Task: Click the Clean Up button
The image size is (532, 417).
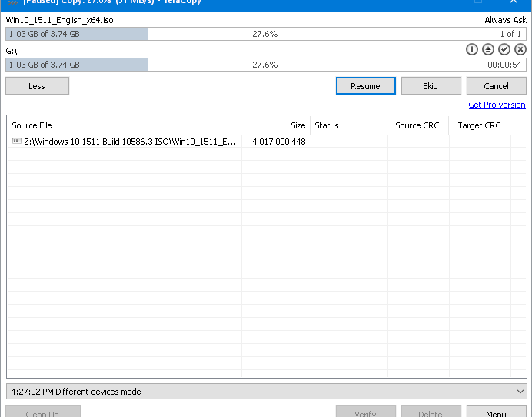Action: click(x=43, y=412)
